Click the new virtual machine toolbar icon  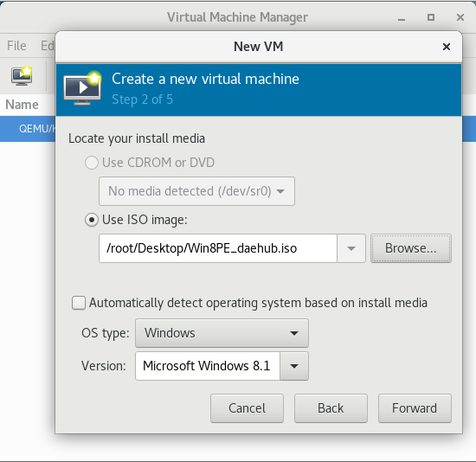tap(22, 75)
